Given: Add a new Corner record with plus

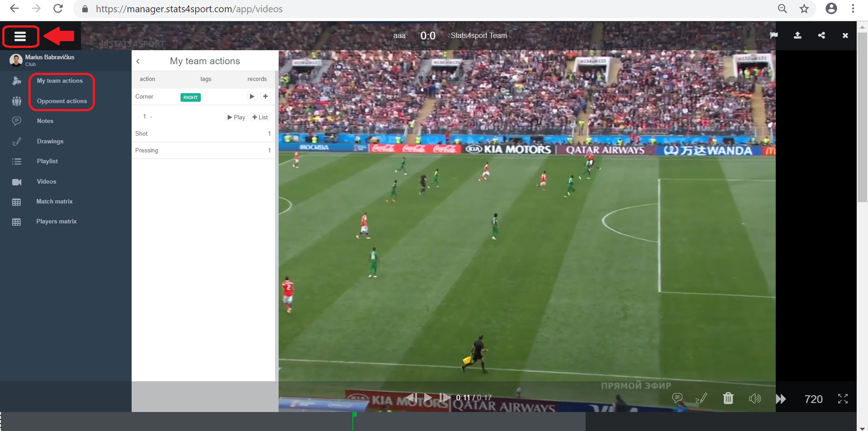Looking at the screenshot, I should (266, 96).
